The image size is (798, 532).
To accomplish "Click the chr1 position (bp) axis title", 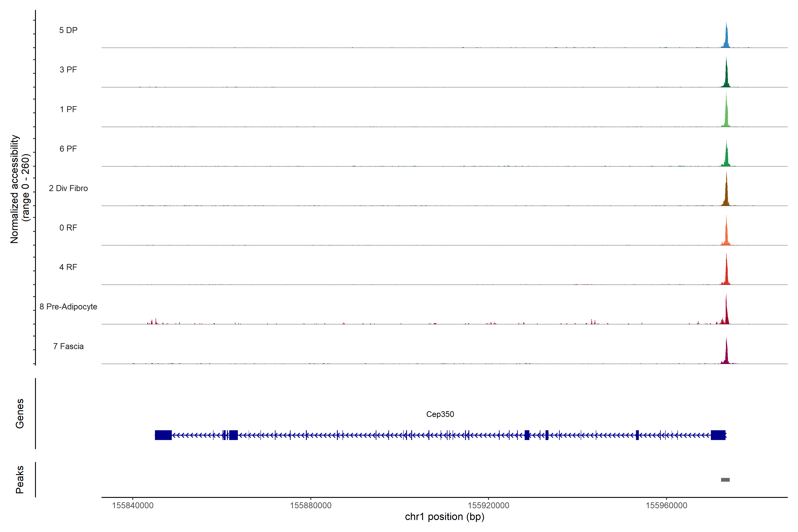I will (444, 517).
